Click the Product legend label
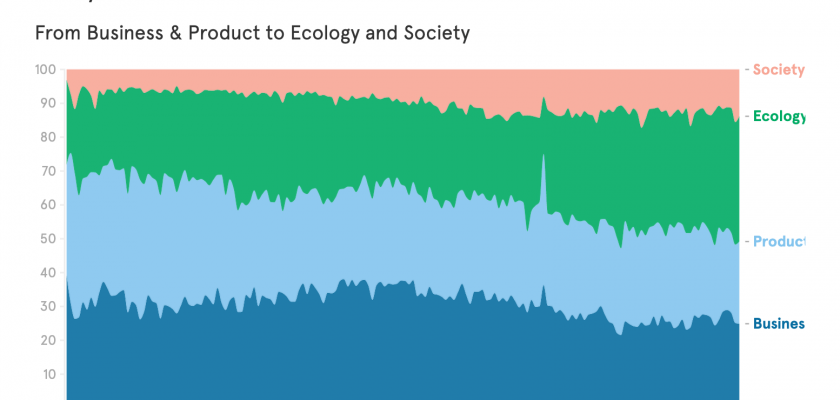 tap(778, 242)
